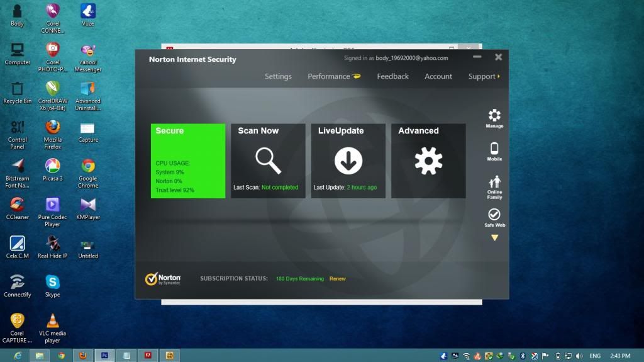The height and width of the screenshot is (362, 644).
Task: Select the Capture desktop icon
Action: (88, 132)
